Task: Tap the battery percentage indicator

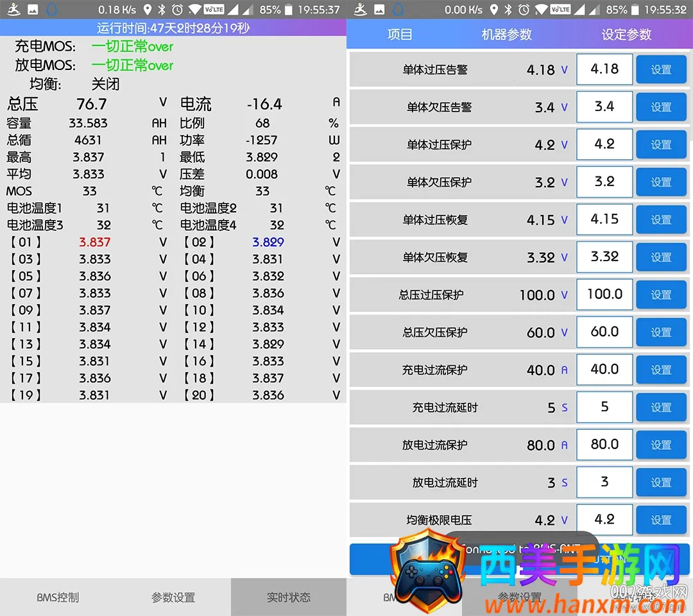Action: pos(269,10)
